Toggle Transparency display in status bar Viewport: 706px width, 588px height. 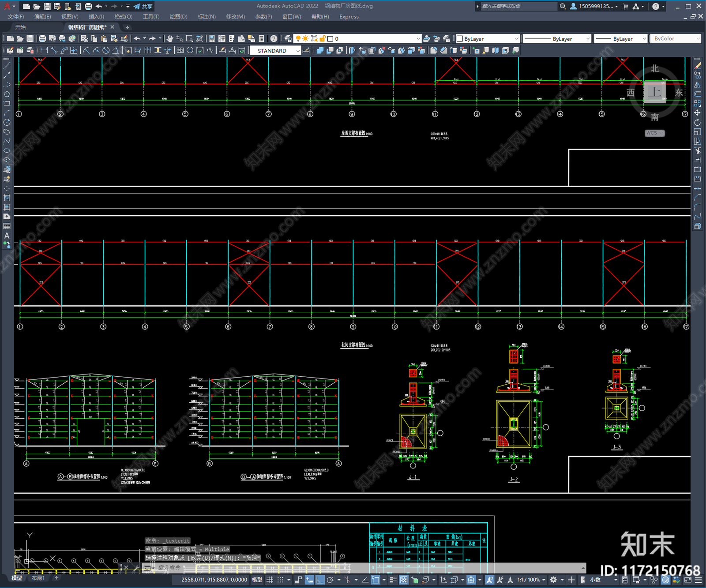coord(404,580)
